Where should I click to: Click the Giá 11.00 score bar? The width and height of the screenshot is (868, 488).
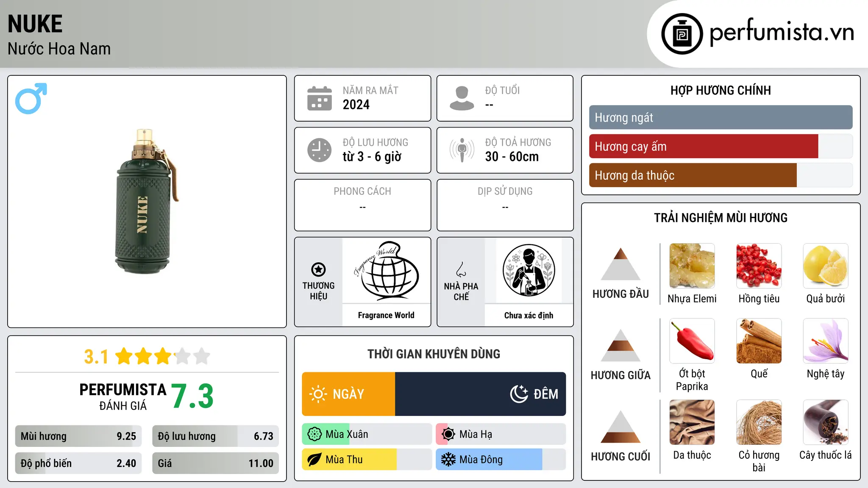215,463
